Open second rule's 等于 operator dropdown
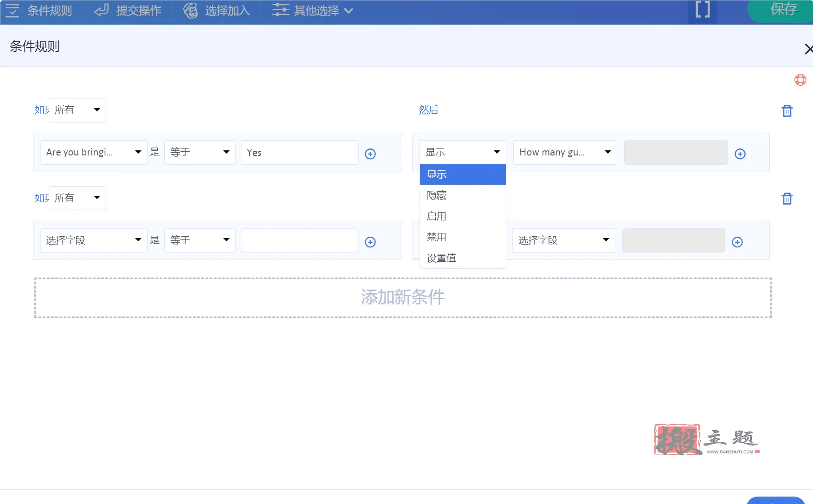813x504 pixels. click(x=200, y=240)
